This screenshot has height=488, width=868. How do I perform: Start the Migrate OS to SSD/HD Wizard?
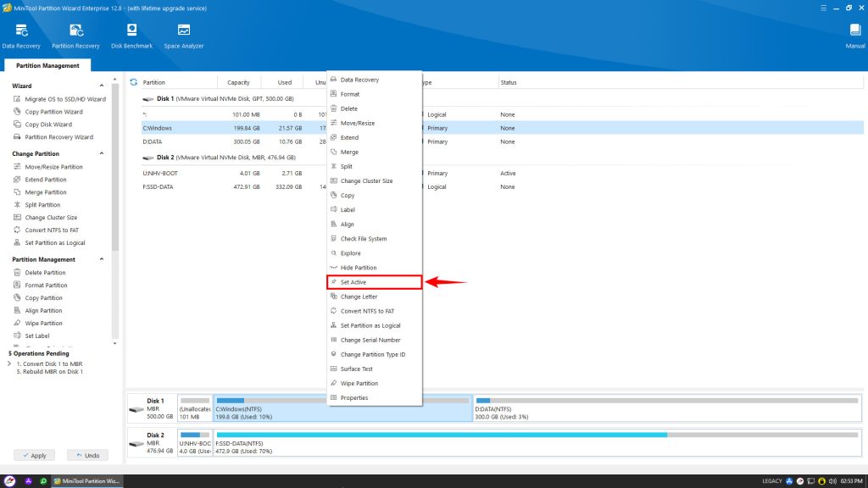coord(59,99)
